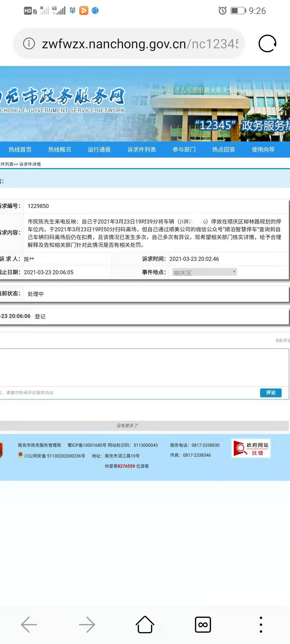The height and width of the screenshot is (644, 290).
Task: Open the three-dot browser menu
Action: [x=261, y=624]
